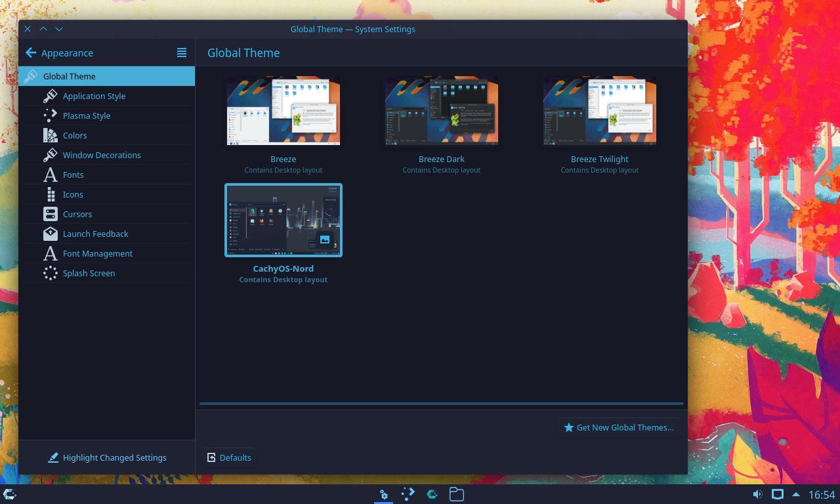Image resolution: width=840 pixels, height=504 pixels.
Task: Open the Application Style settings page
Action: click(x=107, y=96)
